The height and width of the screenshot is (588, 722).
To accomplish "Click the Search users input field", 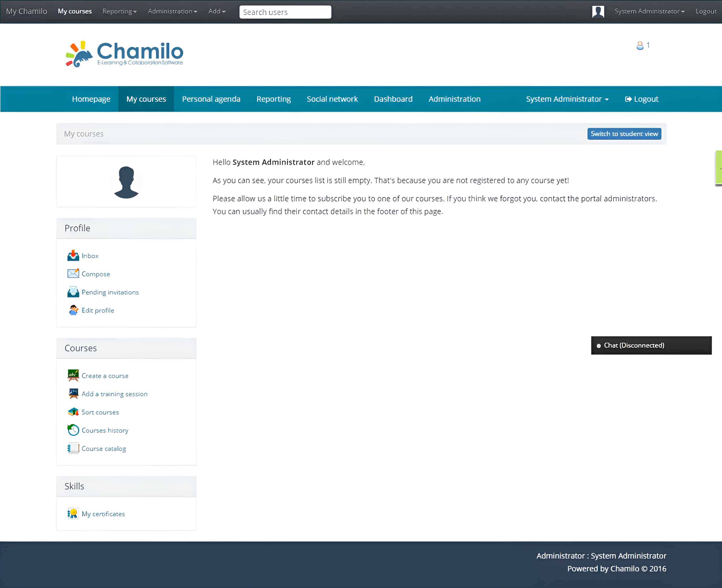I will (286, 12).
